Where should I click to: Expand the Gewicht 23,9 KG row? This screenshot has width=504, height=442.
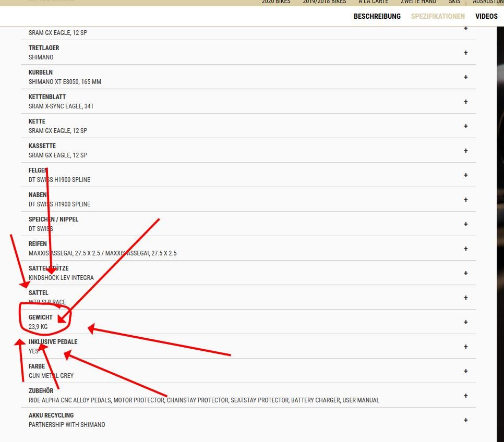(x=465, y=322)
